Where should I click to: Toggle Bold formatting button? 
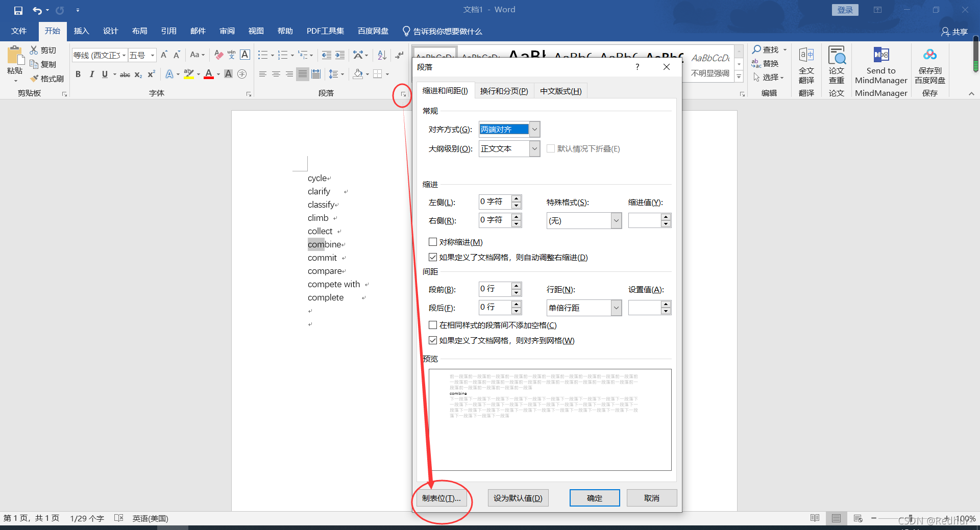point(78,74)
